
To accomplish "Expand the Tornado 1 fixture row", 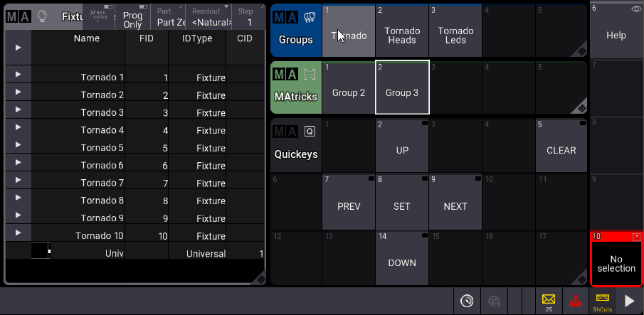I will click(18, 75).
